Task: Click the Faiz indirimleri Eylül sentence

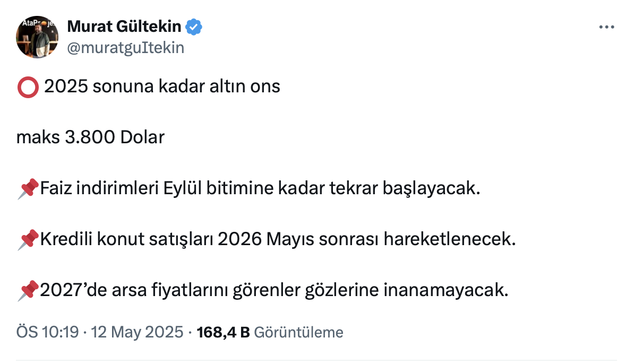Action: (x=260, y=189)
